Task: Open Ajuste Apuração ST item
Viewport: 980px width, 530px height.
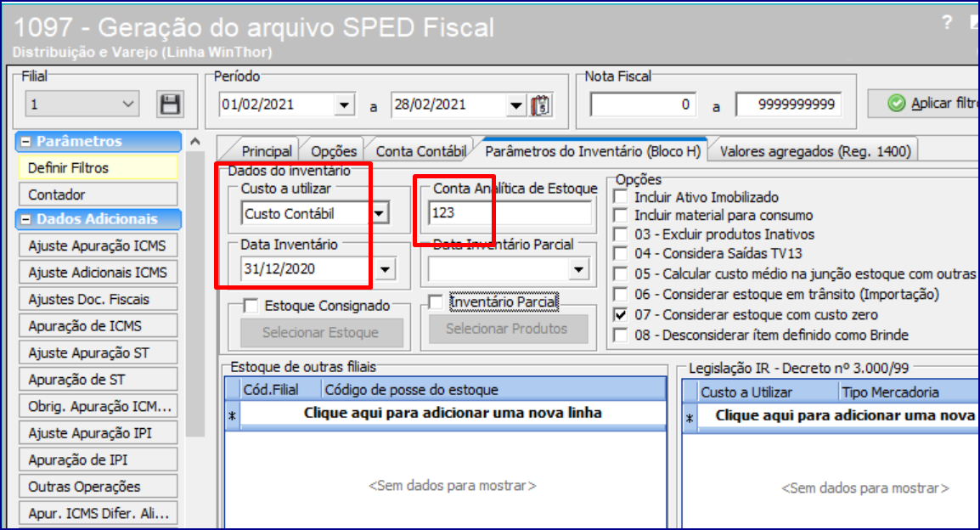Action: click(x=99, y=353)
